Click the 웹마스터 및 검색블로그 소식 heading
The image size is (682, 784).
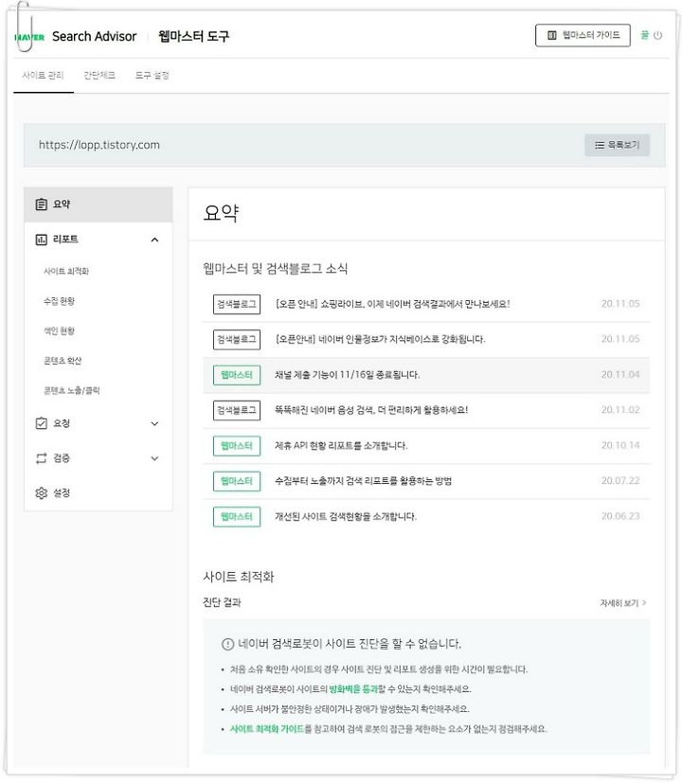276,269
